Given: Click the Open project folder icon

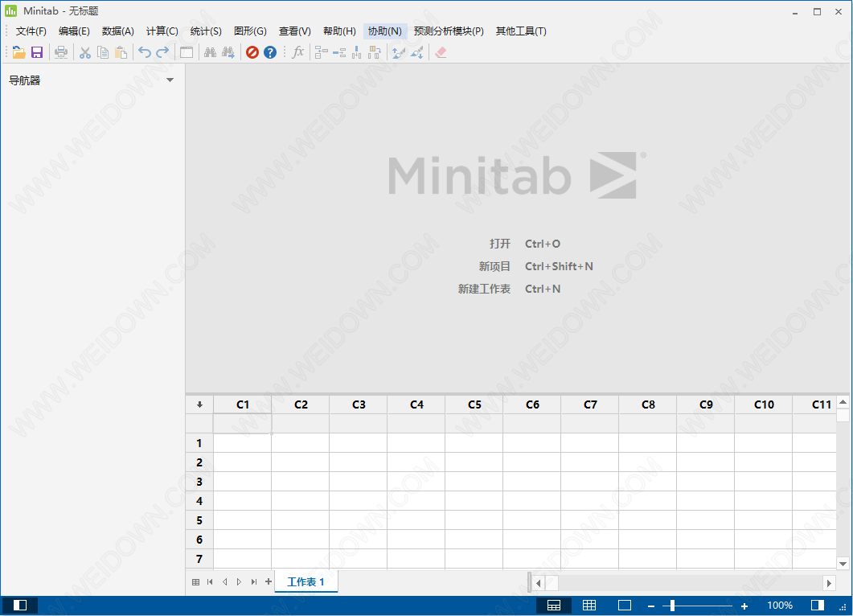Looking at the screenshot, I should point(19,52).
